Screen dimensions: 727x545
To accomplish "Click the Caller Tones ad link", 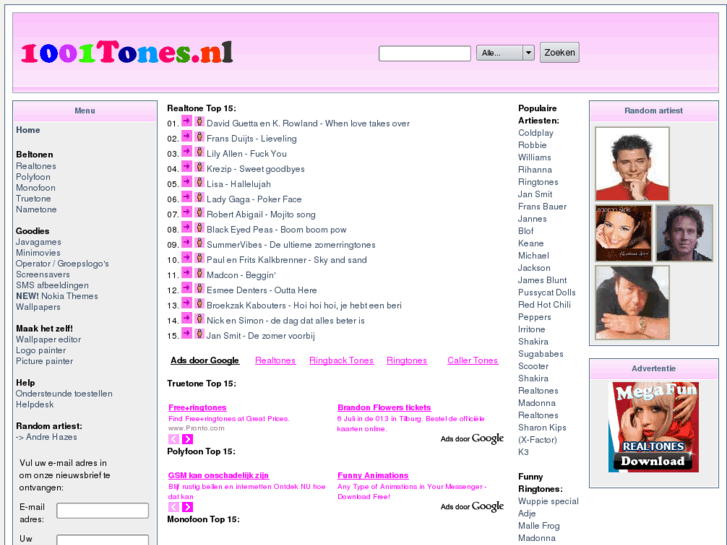I will (473, 360).
